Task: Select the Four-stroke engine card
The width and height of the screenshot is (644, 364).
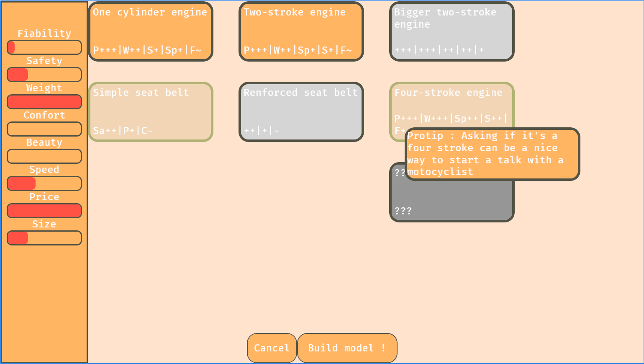Action: pos(452,105)
